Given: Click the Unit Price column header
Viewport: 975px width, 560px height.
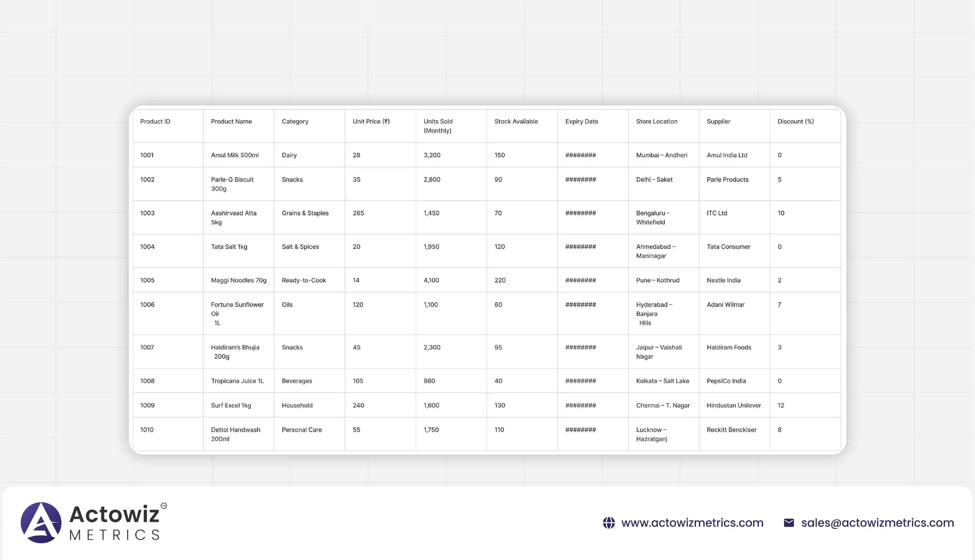Looking at the screenshot, I should pos(371,121).
